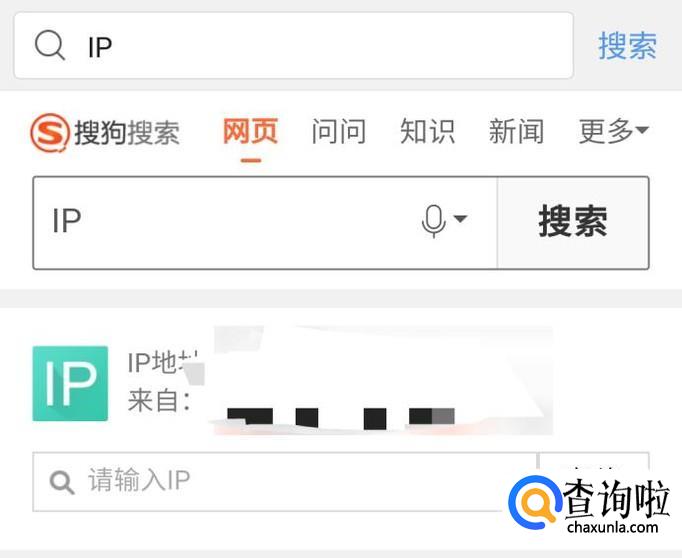682x558 pixels.
Task: Tap the blue 搜索 link at top right
Action: click(627, 46)
